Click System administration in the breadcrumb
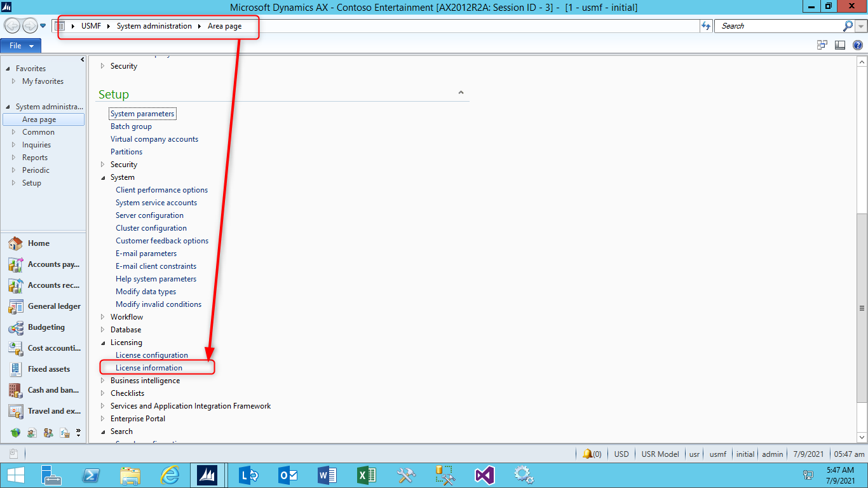 tap(154, 26)
